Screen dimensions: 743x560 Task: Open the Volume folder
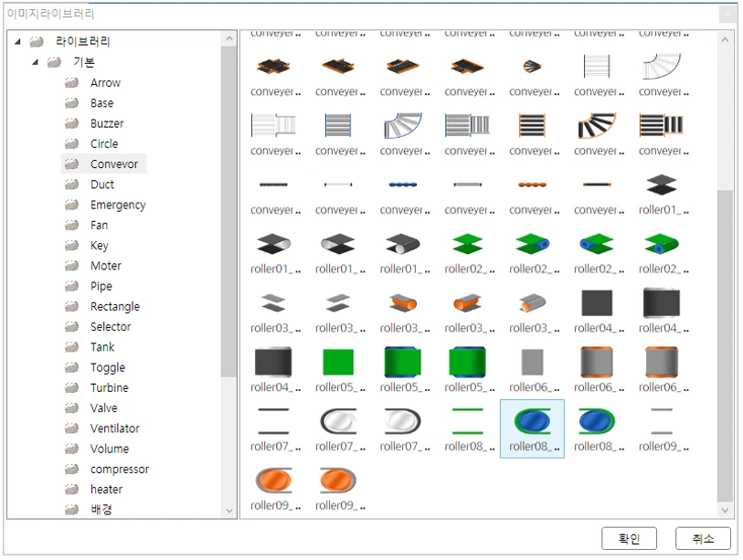point(110,449)
